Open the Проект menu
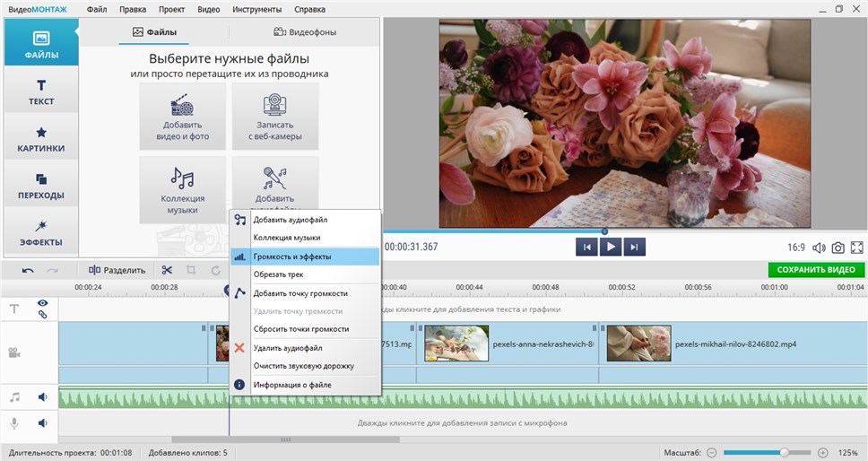The width and height of the screenshot is (868, 461). (171, 9)
